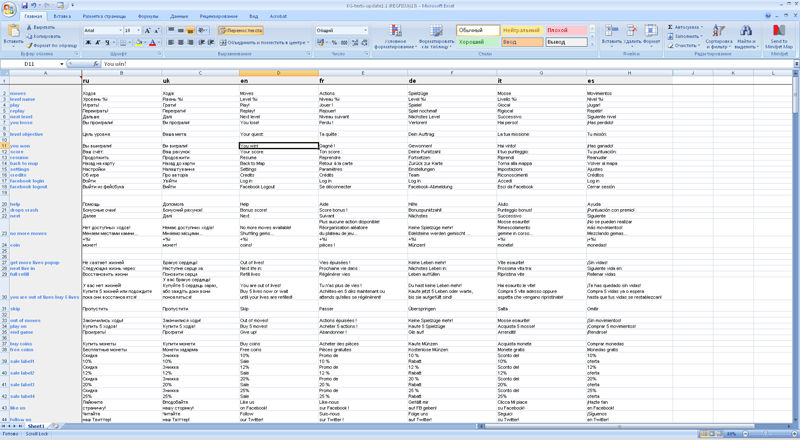Apply Хороший (Good) cell style
Image resolution: width=800 pixels, height=440 pixels.
click(478, 42)
